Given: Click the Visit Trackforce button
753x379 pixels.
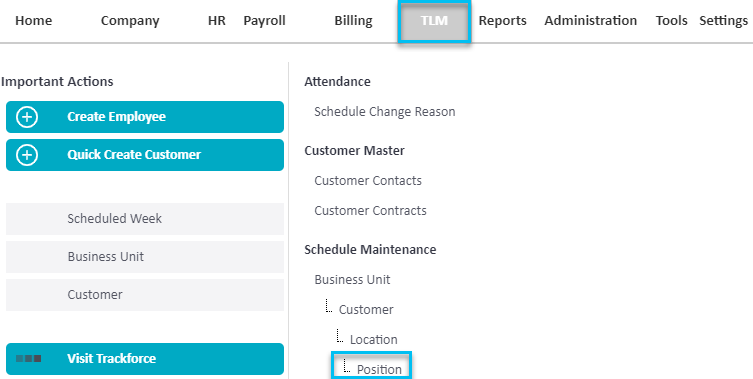Looking at the screenshot, I should coord(145,359).
